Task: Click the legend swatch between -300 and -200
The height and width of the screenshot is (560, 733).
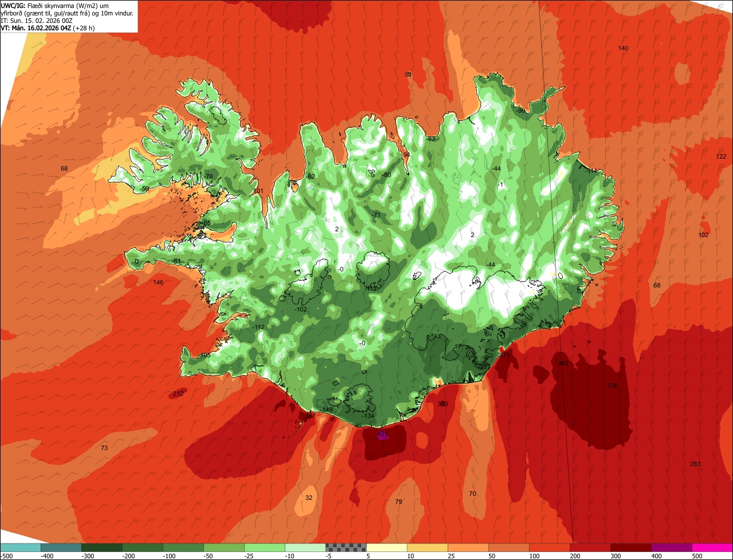Action: 102,547
